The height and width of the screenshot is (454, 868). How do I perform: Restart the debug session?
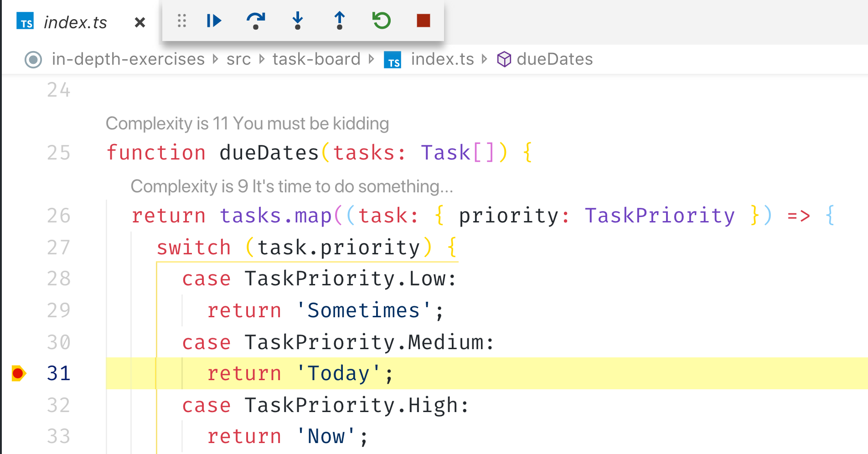382,21
